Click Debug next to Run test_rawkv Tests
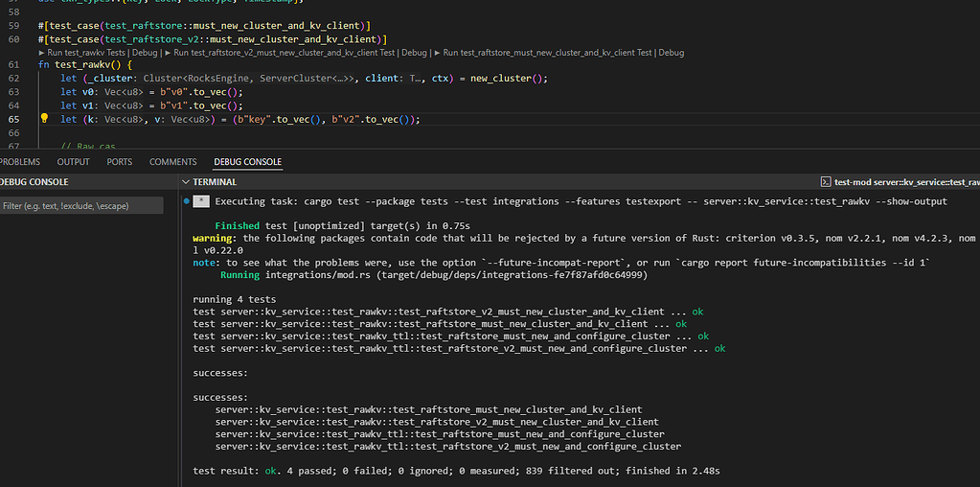 click(x=146, y=53)
